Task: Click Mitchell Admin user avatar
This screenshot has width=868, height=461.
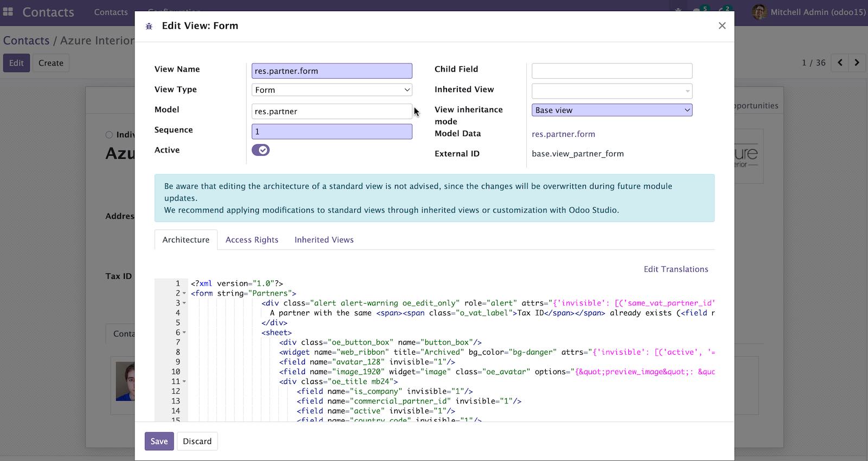Action: [x=759, y=12]
